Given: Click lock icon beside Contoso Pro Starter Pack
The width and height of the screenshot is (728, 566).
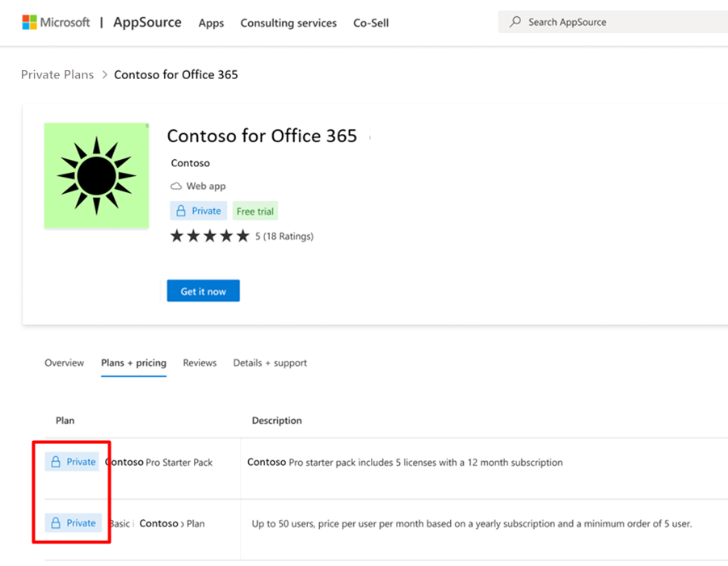Looking at the screenshot, I should [56, 462].
